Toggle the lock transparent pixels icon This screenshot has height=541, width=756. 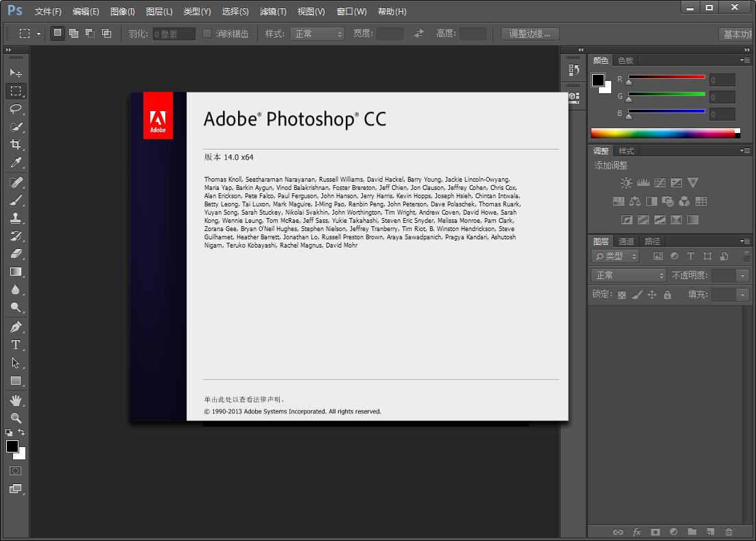(x=622, y=295)
